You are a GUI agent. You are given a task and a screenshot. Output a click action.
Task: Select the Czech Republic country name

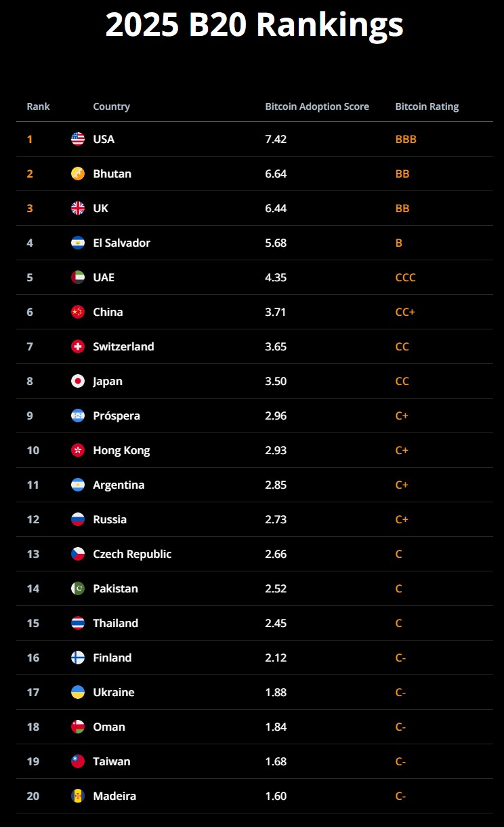coord(132,554)
